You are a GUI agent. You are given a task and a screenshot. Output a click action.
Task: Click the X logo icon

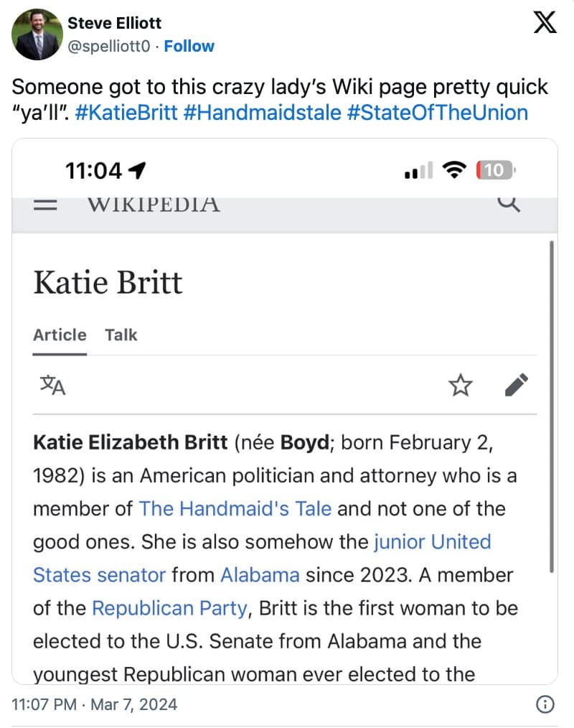tap(545, 24)
